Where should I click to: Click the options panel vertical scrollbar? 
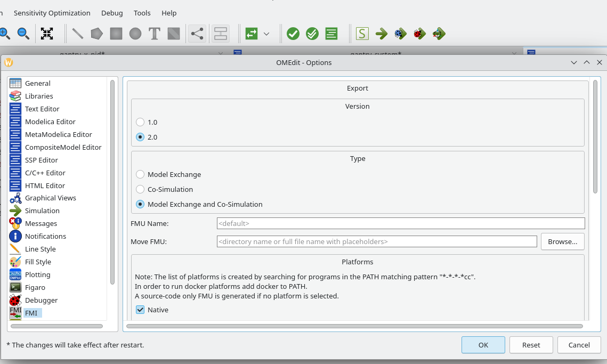coord(595,137)
